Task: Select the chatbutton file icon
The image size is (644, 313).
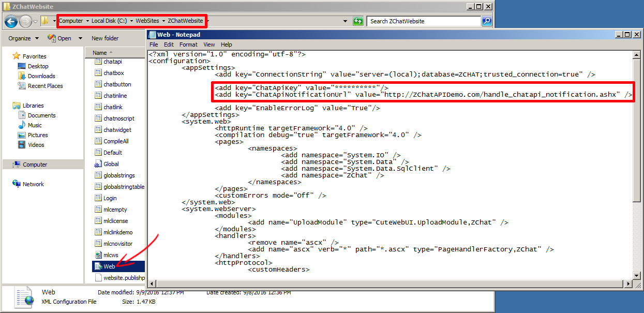Action: (x=98, y=84)
